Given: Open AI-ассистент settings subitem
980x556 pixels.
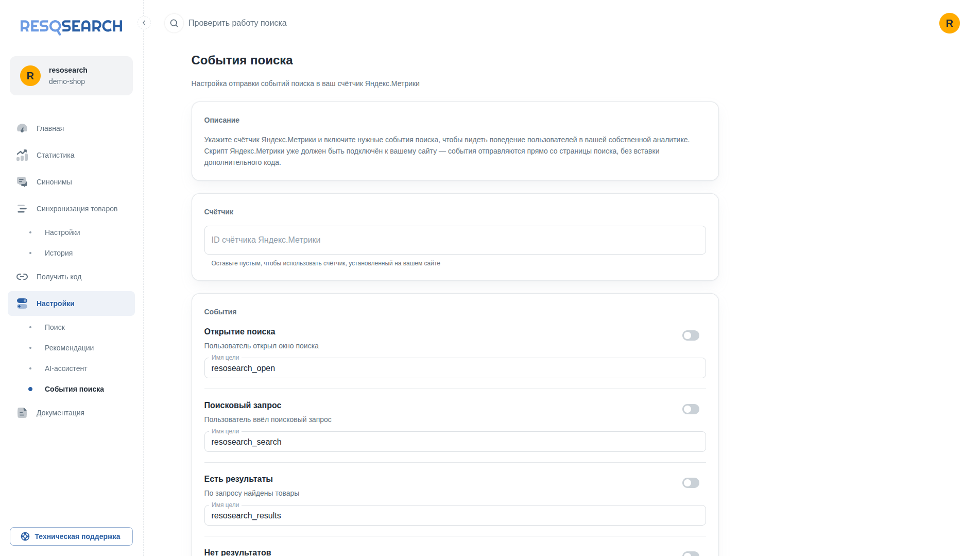Looking at the screenshot, I should (71, 368).
